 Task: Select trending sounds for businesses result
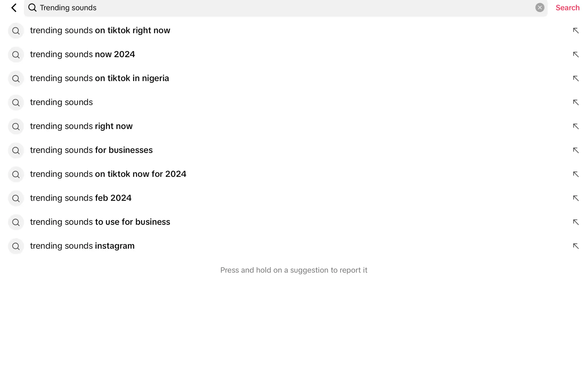coord(91,150)
